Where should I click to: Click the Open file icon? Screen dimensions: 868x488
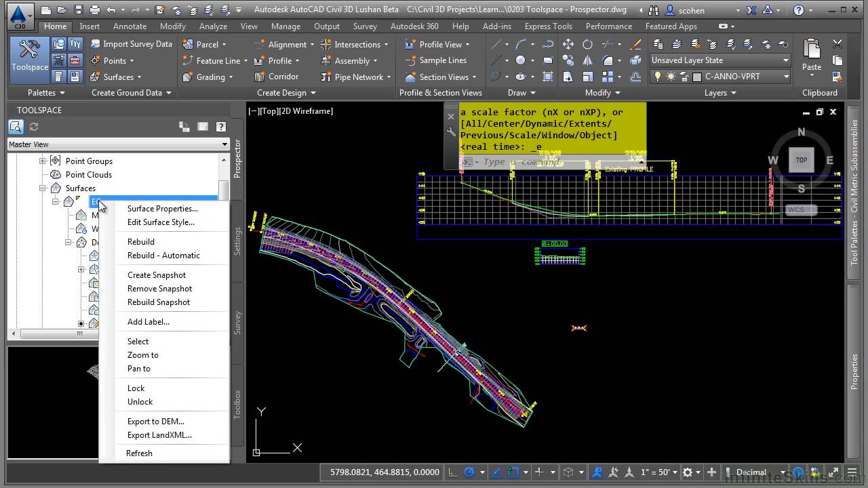click(62, 9)
